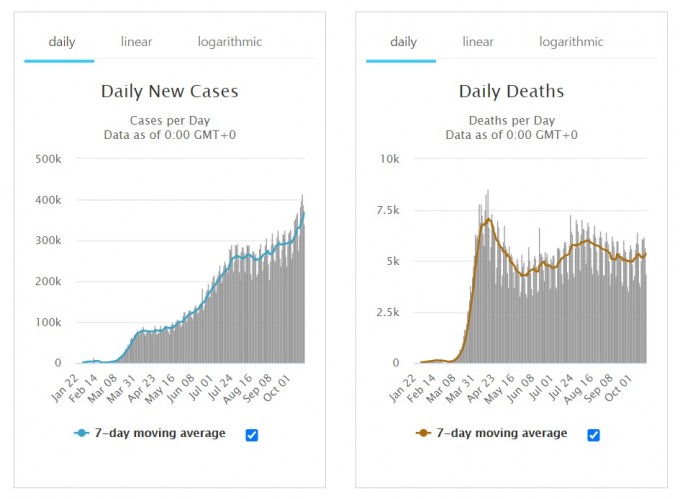The image size is (680, 499).
Task: Select the daily tab in the deaths chart
Action: tap(403, 42)
